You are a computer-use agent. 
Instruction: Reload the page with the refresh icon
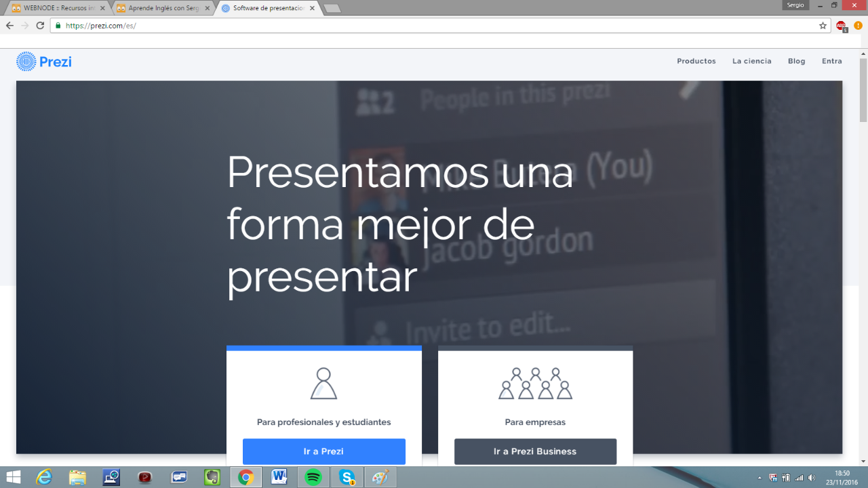[x=40, y=26]
